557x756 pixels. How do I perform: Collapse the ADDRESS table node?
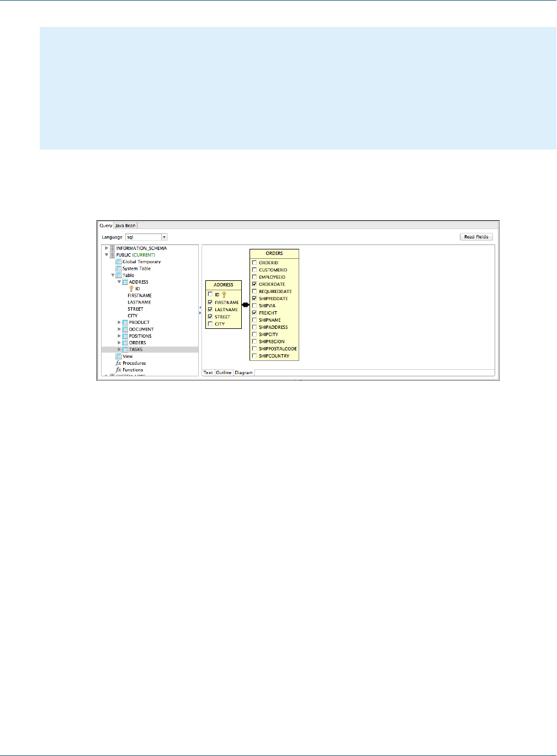(119, 282)
